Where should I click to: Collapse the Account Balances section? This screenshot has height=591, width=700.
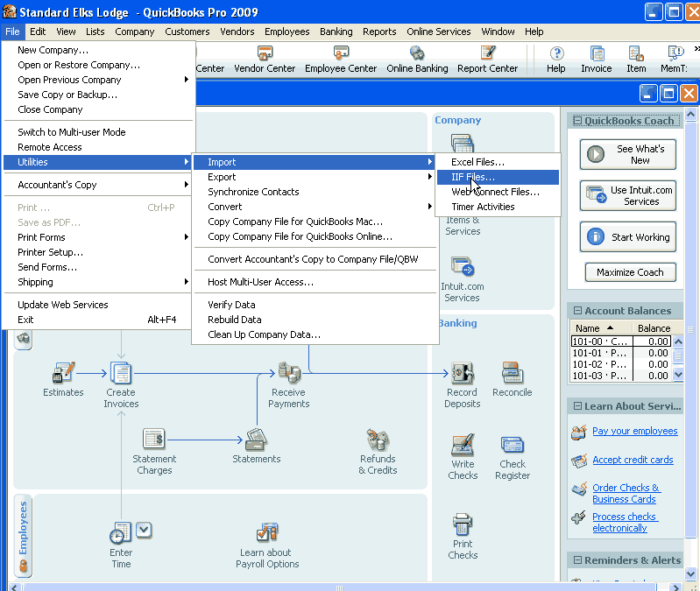click(576, 311)
